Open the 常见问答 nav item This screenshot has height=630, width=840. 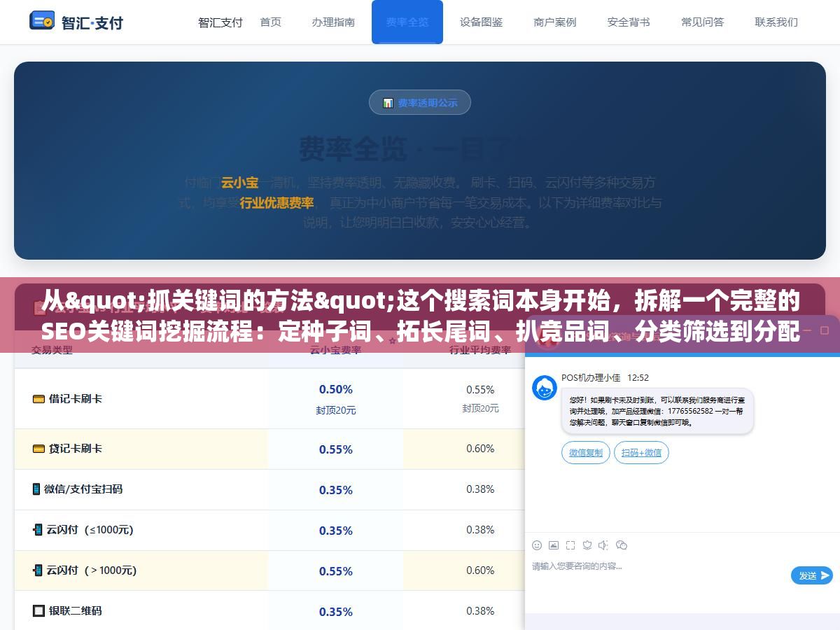(703, 22)
